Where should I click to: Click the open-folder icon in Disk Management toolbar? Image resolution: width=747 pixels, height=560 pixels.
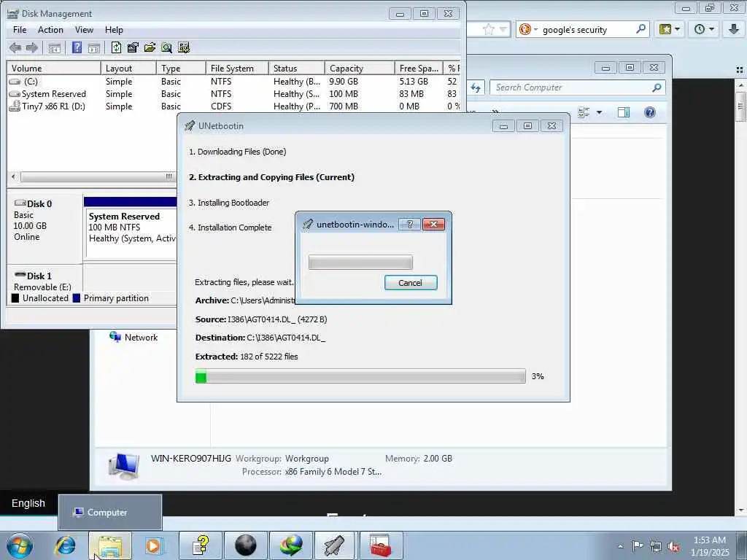tap(150, 47)
